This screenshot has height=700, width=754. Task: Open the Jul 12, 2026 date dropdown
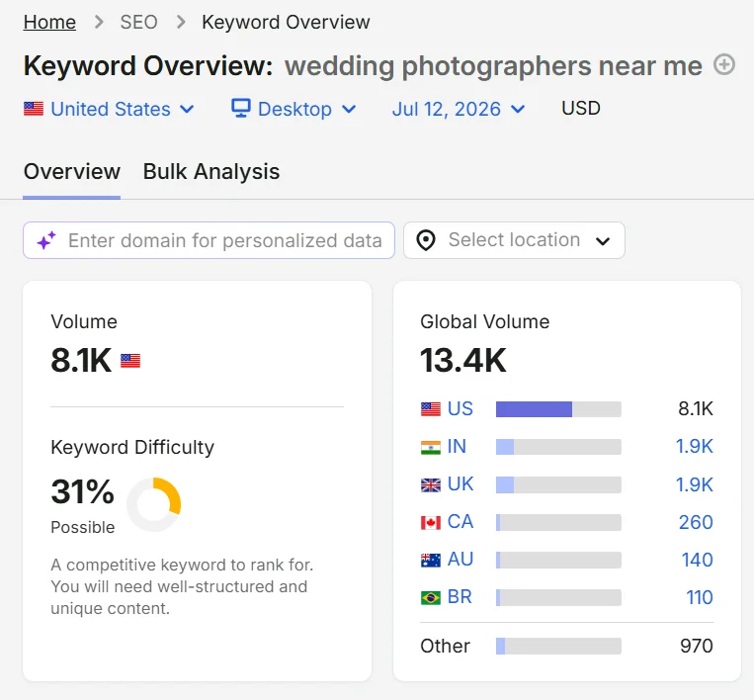coord(459,109)
